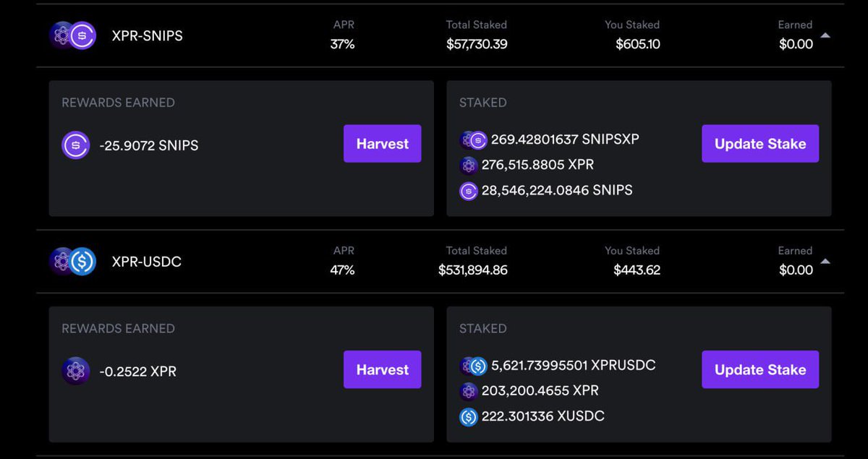The image size is (868, 459).
Task: Harvest the SNIPS rewards
Action: [x=382, y=144]
